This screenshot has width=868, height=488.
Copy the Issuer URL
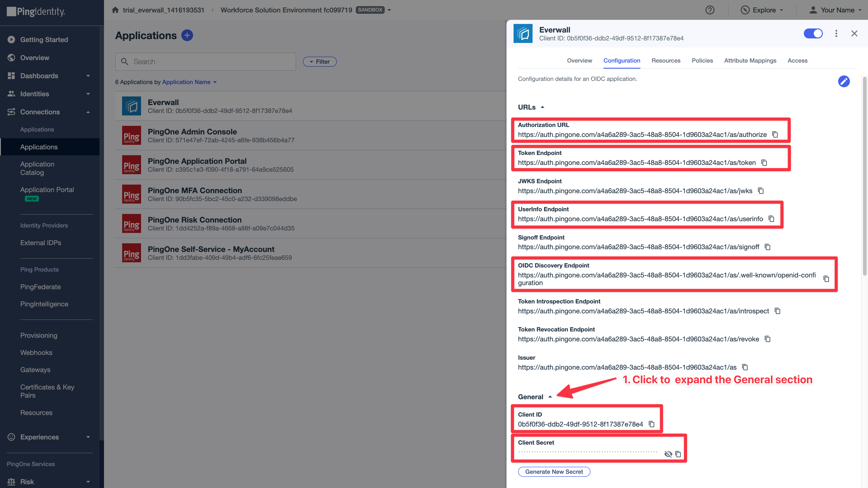point(745,367)
